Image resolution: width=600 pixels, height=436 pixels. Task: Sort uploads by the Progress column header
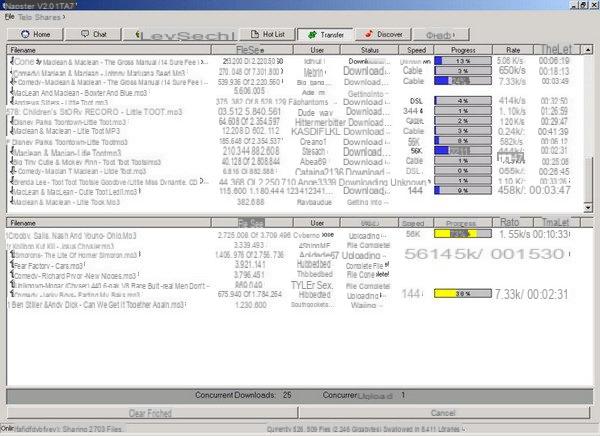(x=463, y=223)
